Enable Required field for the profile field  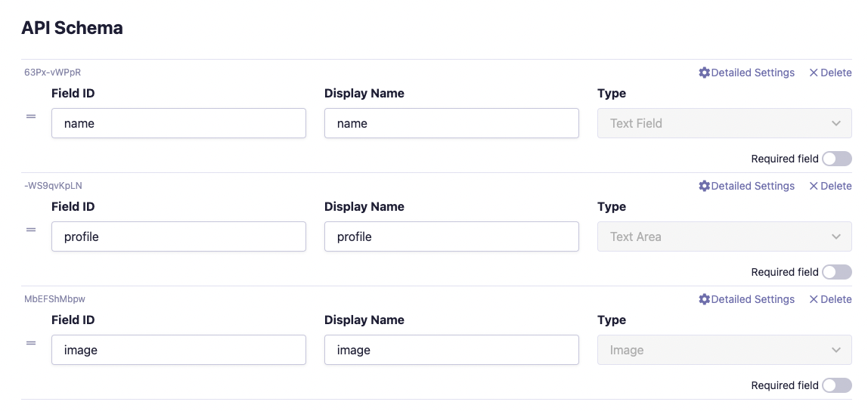pyautogui.click(x=836, y=272)
